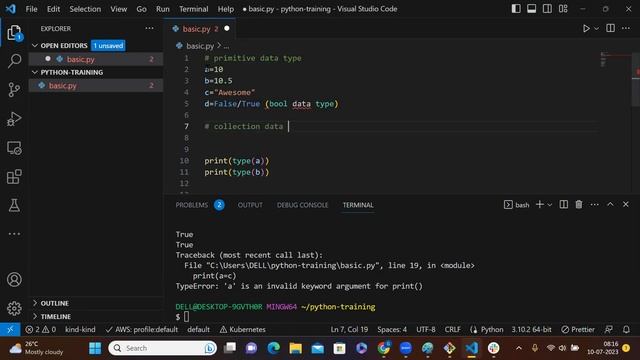Click basic.py in the breadcrumb bar
The width and height of the screenshot is (640, 360).
coord(200,46)
